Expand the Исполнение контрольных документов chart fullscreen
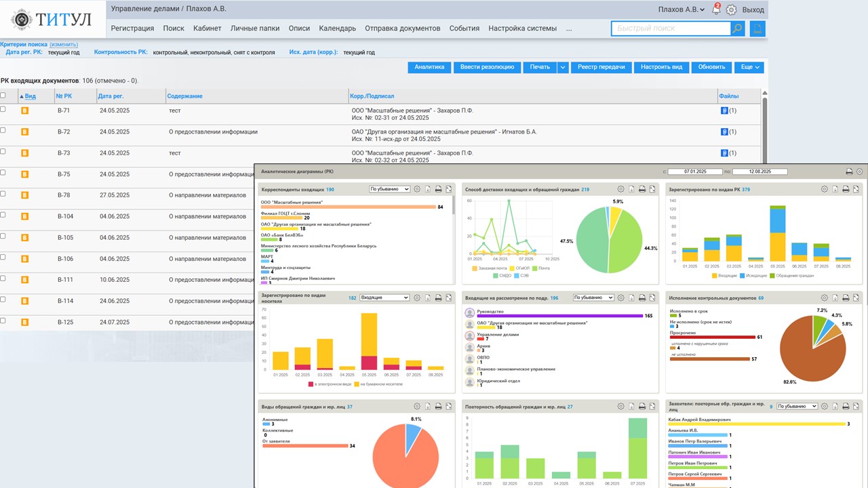 click(x=856, y=298)
